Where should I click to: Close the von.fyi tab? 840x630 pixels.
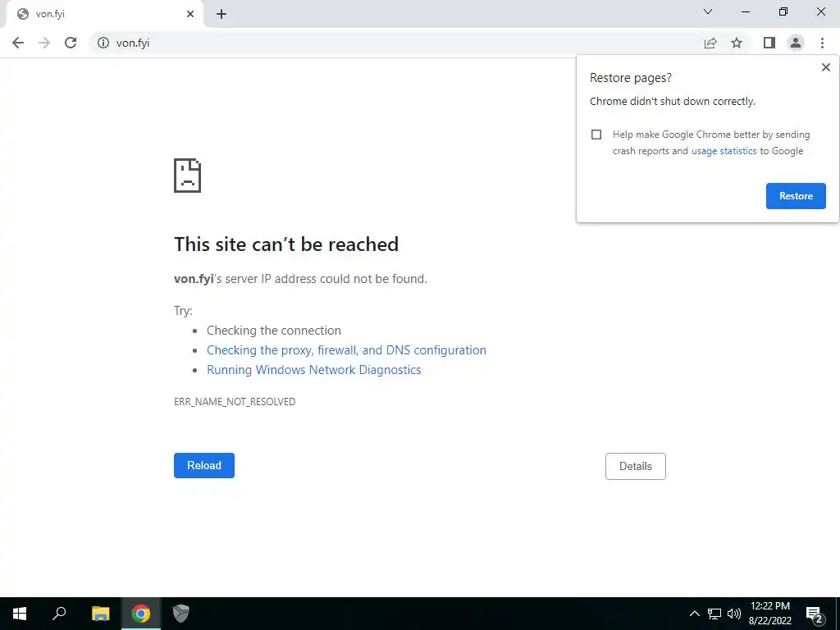[190, 14]
